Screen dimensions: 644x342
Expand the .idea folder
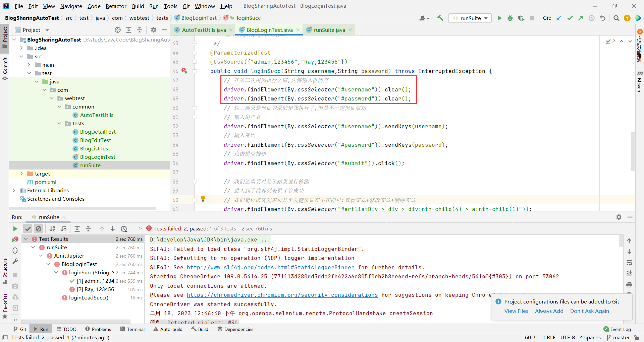(x=21, y=48)
